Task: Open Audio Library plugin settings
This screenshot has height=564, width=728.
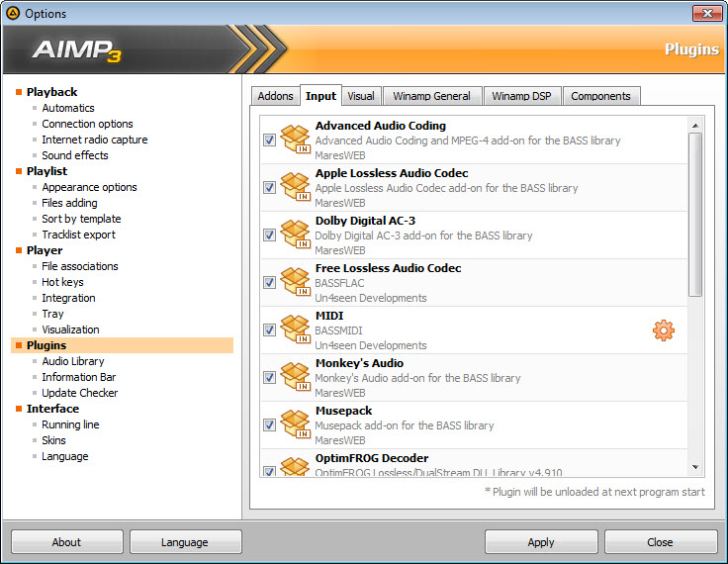Action: pos(73,361)
